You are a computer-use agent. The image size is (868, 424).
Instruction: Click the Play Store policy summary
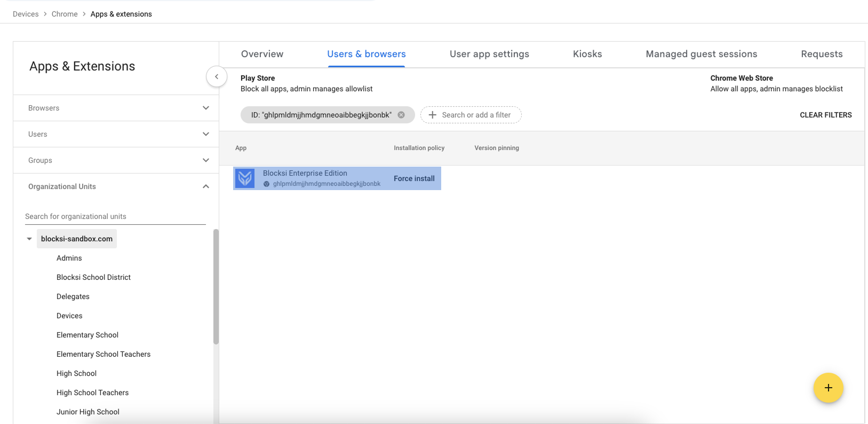point(306,83)
